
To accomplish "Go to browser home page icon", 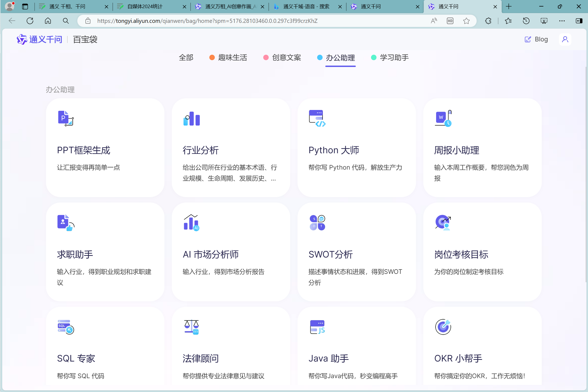I will click(x=48, y=21).
